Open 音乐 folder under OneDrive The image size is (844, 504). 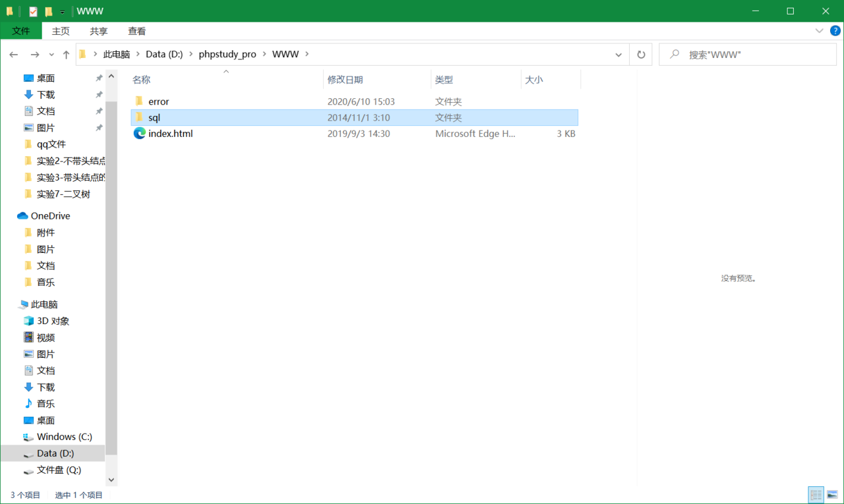coord(45,282)
